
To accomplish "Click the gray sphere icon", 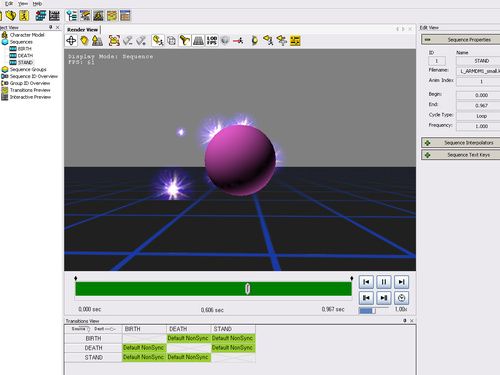I will [x=225, y=41].
